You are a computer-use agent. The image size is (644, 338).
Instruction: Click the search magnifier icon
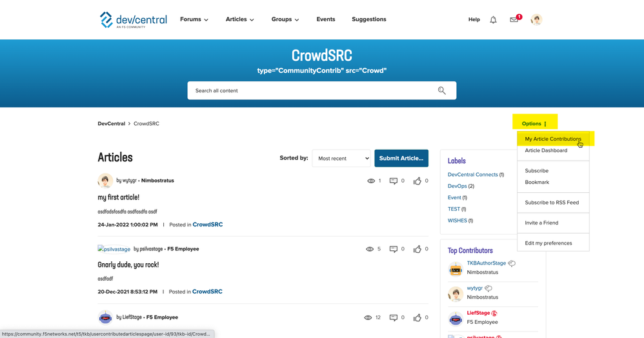441,90
